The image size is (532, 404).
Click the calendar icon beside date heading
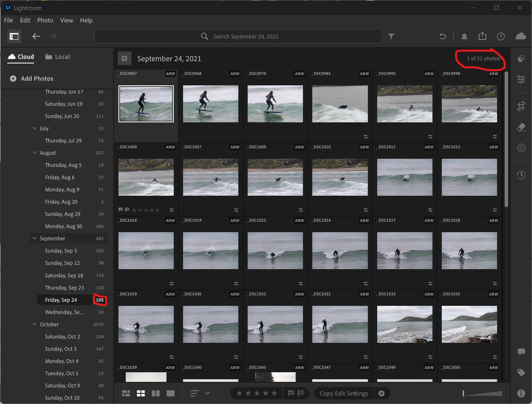coord(125,59)
